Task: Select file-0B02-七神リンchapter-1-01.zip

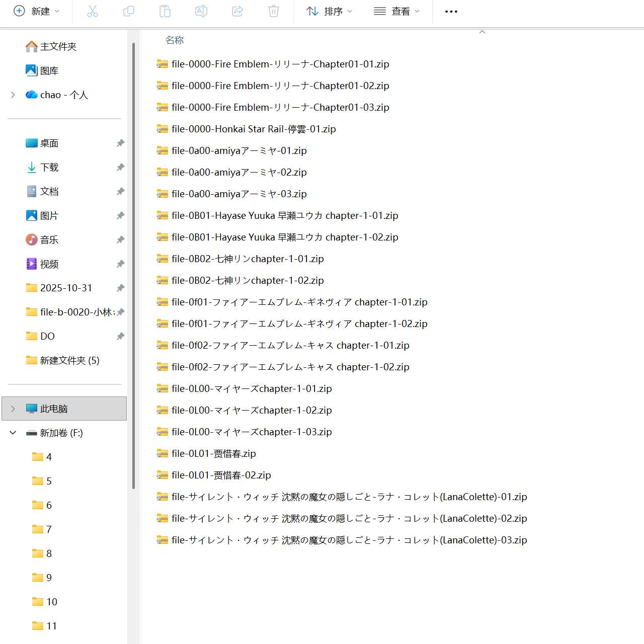Action: pyautogui.click(x=240, y=259)
